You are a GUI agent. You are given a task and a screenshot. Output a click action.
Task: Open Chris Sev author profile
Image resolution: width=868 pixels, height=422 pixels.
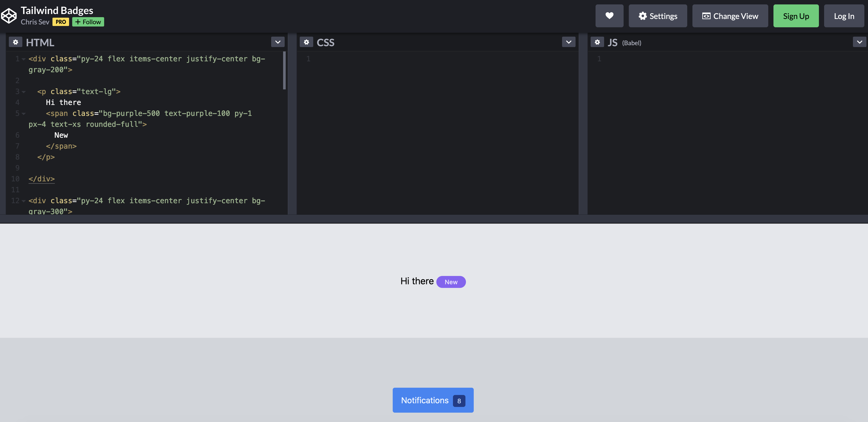[35, 22]
